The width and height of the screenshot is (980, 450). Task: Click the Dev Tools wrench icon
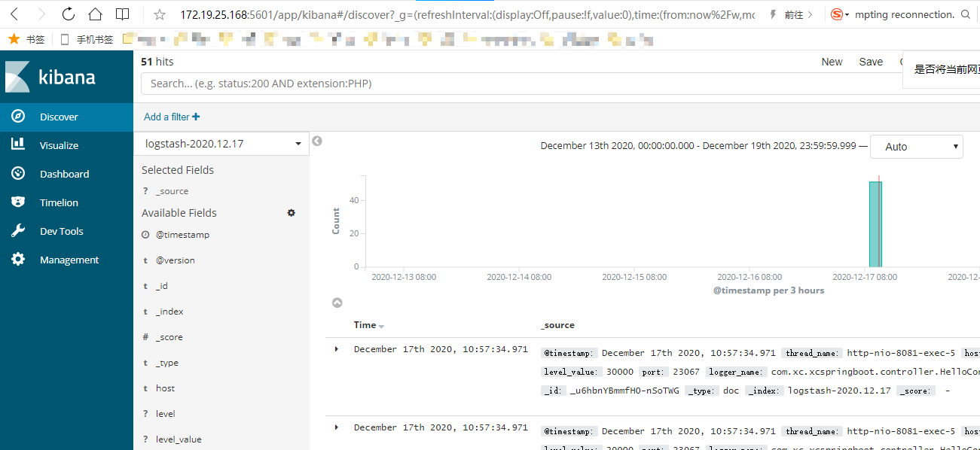[x=18, y=231]
